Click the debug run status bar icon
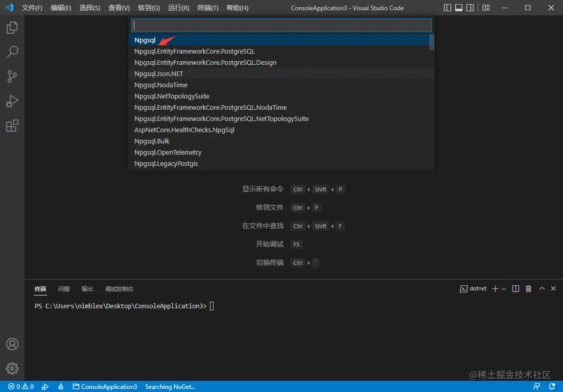563x392 pixels. pyautogui.click(x=45, y=386)
